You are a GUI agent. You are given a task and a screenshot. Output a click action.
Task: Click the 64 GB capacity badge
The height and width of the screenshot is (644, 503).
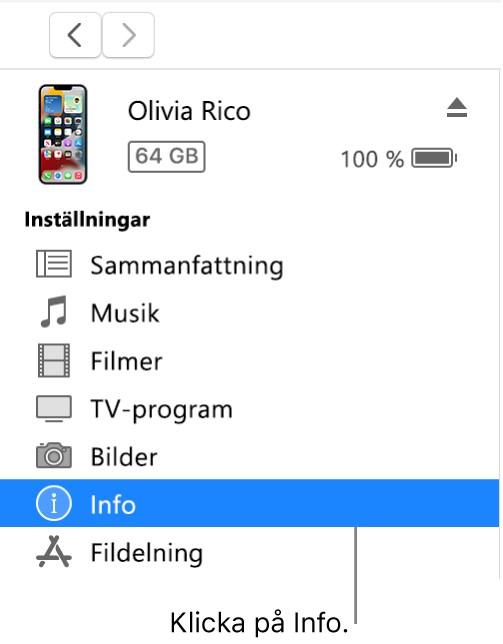coord(166,157)
